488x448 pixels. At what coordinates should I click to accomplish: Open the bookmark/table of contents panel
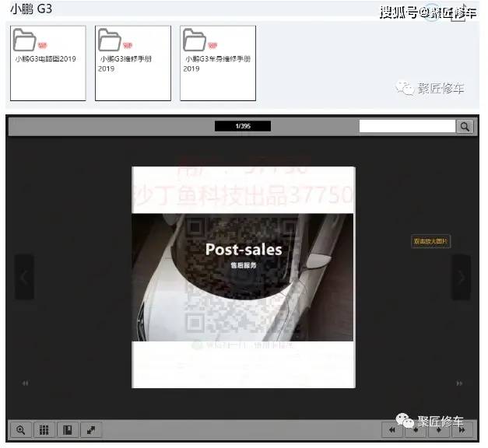68,430
